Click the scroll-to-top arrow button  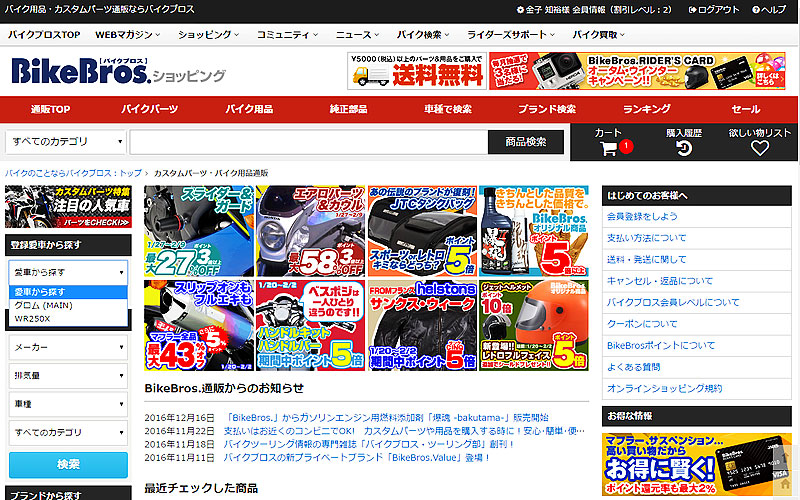pyautogui.click(x=785, y=456)
